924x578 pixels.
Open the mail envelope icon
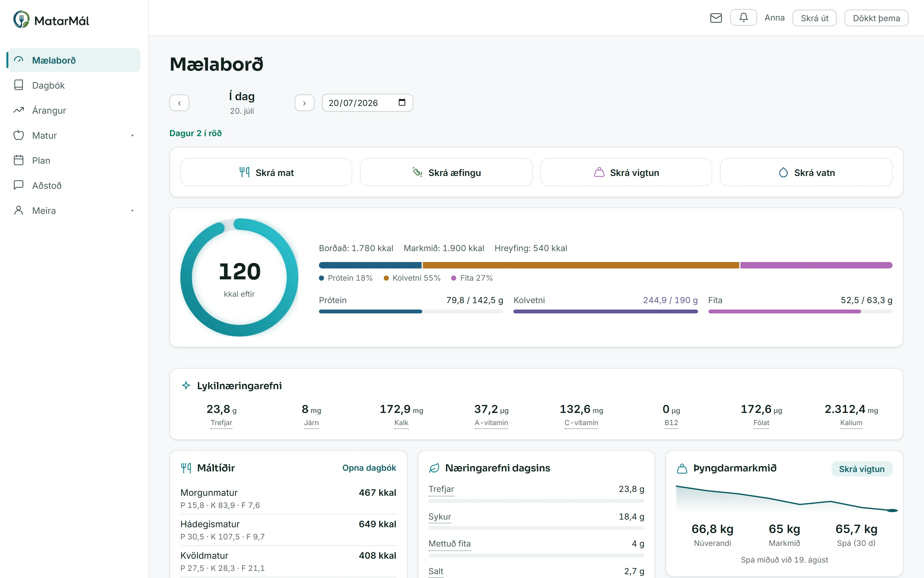click(716, 18)
